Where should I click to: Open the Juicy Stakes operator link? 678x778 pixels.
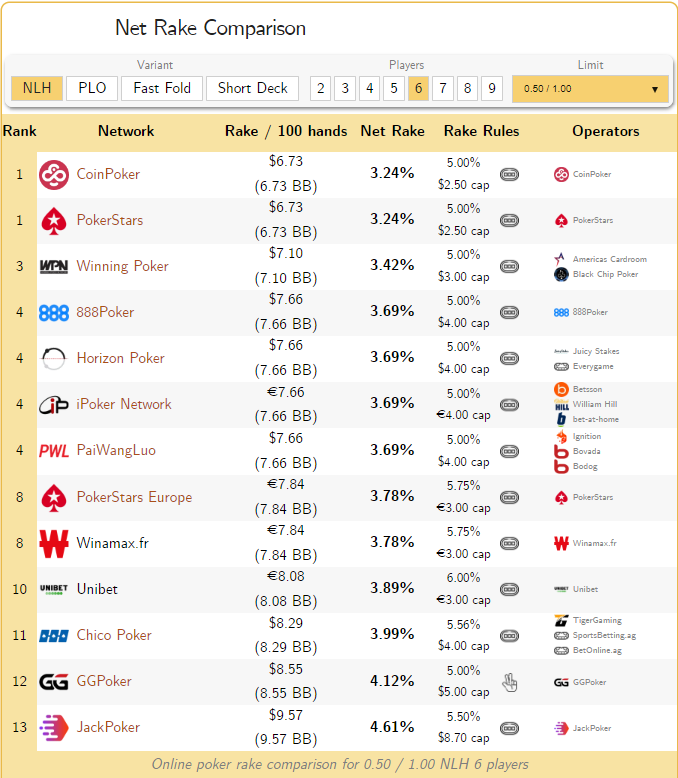[x=596, y=351]
